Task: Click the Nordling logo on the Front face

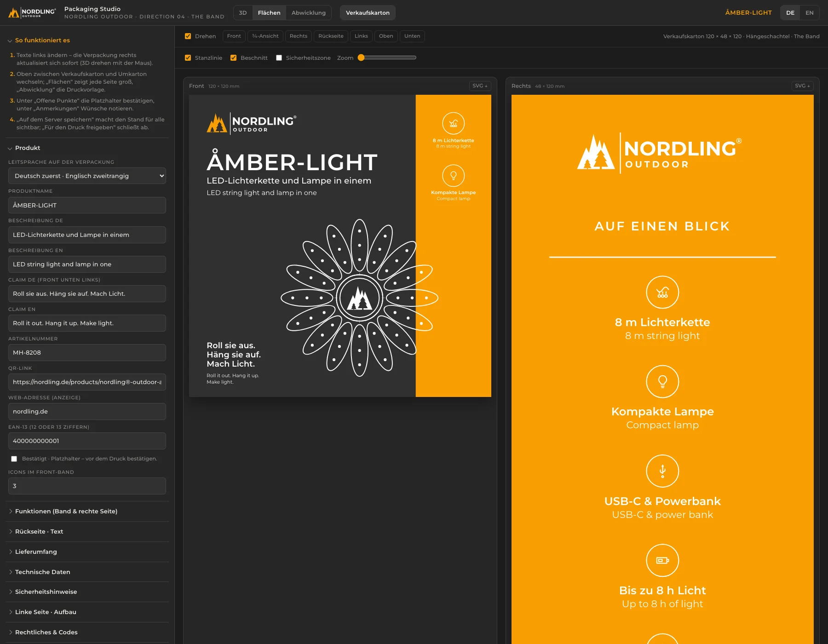Action: (x=252, y=123)
